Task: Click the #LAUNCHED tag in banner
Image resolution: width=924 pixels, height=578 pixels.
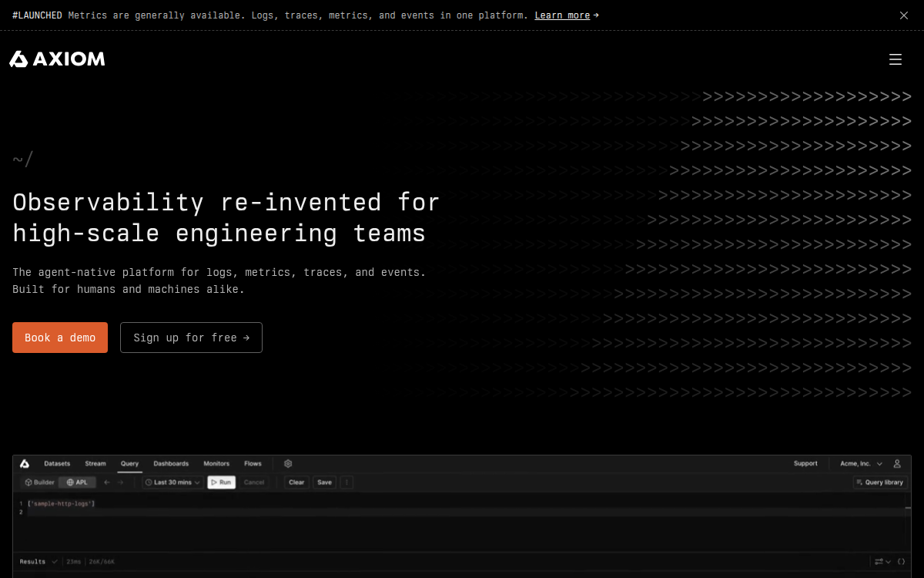Action: tap(37, 15)
